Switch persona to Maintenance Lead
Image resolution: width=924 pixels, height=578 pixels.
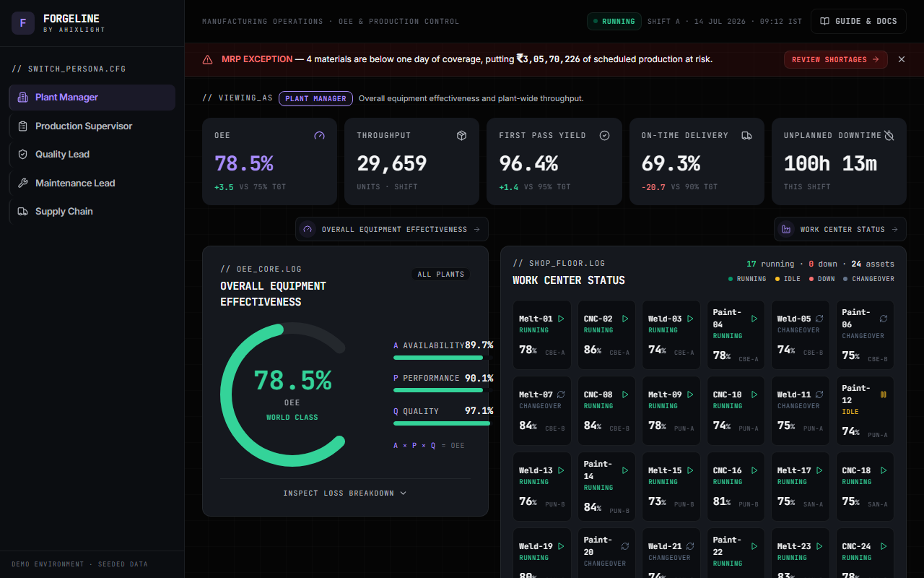pyautogui.click(x=92, y=184)
